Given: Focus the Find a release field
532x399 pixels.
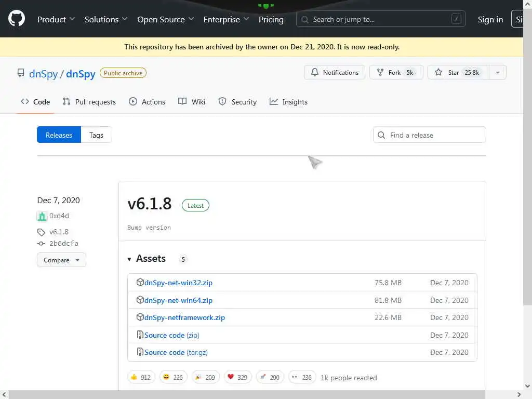Looking at the screenshot, I should coord(430,135).
